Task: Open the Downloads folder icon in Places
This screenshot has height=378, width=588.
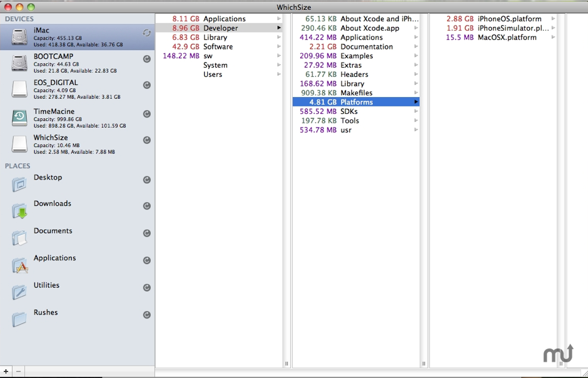Action: click(19, 210)
